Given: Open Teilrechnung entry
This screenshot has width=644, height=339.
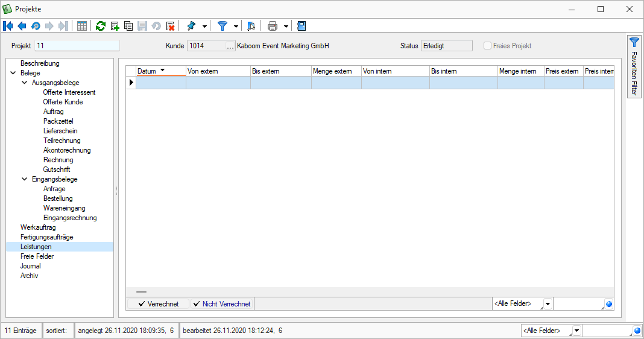Looking at the screenshot, I should pos(62,141).
